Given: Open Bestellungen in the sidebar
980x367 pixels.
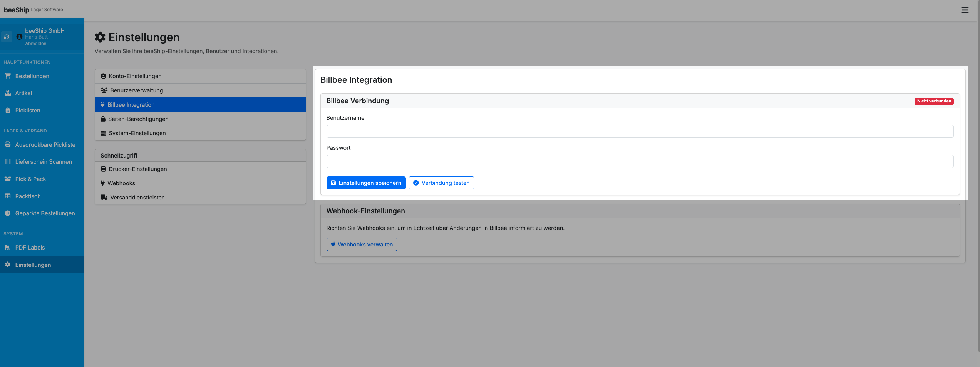Looking at the screenshot, I should coord(42,76).
